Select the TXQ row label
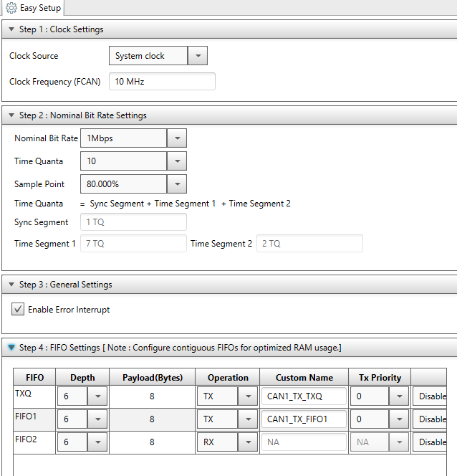457x476 pixels. (24, 393)
